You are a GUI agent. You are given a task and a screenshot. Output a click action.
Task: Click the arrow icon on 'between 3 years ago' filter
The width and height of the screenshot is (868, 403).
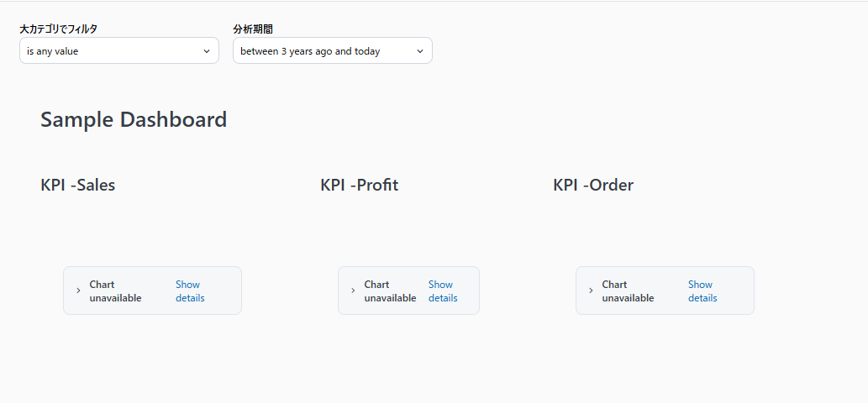coord(420,51)
